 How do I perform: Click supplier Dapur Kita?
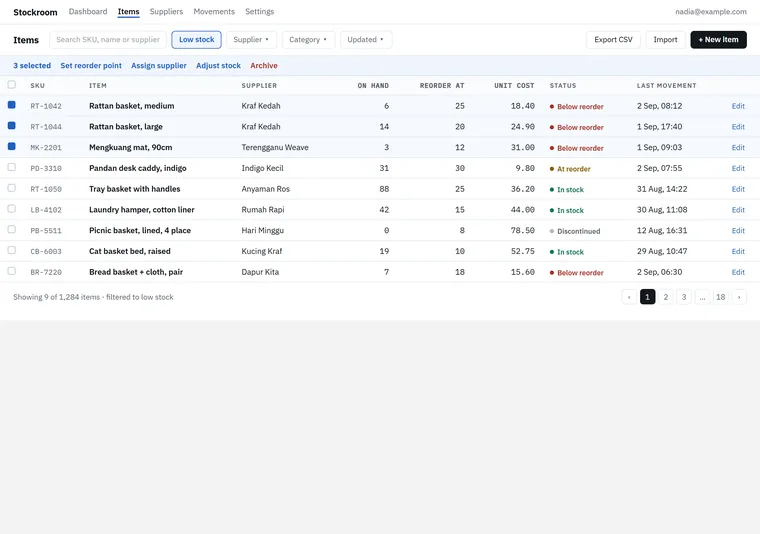coord(260,272)
